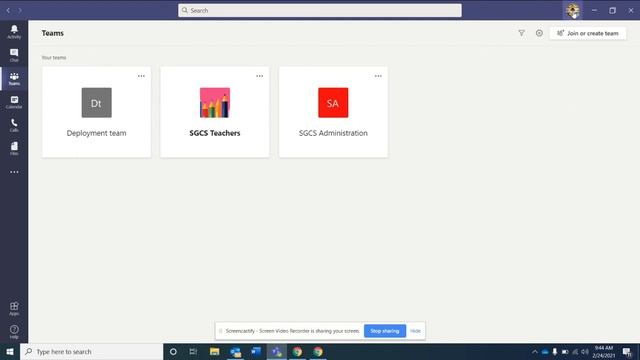Open File Explorer from taskbar
The image size is (640, 360).
214,351
